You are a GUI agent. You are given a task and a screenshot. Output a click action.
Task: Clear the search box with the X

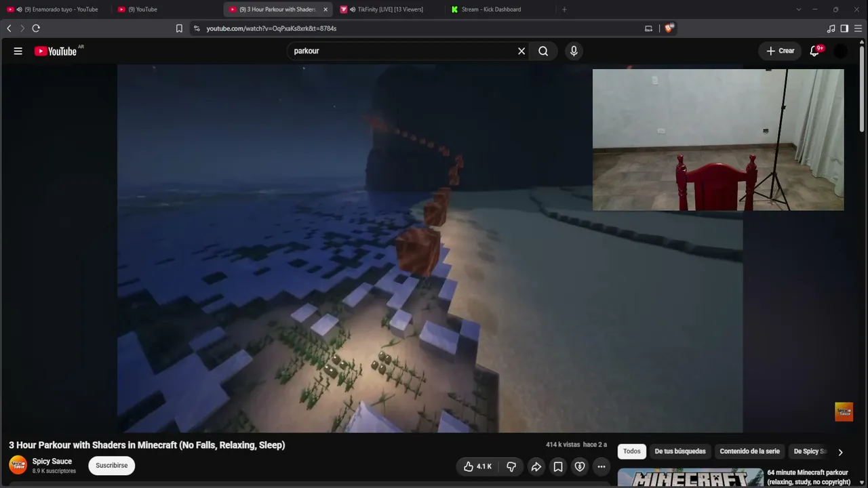pos(521,51)
